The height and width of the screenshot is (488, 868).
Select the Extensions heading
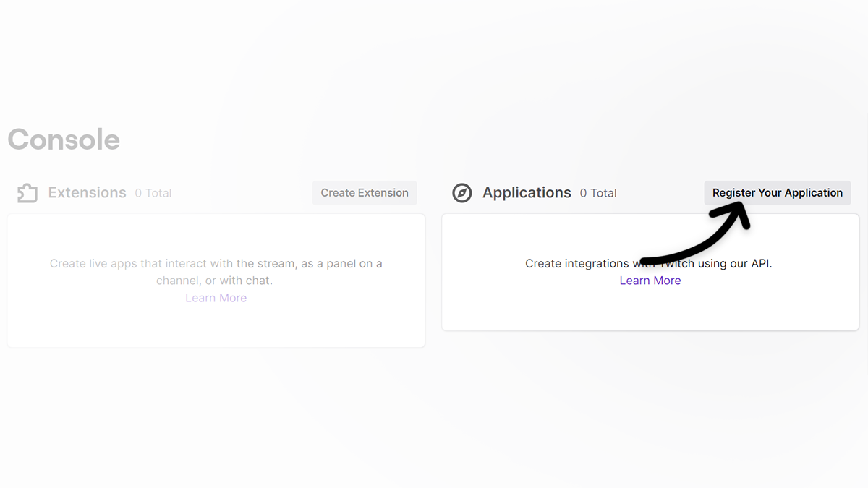[88, 193]
